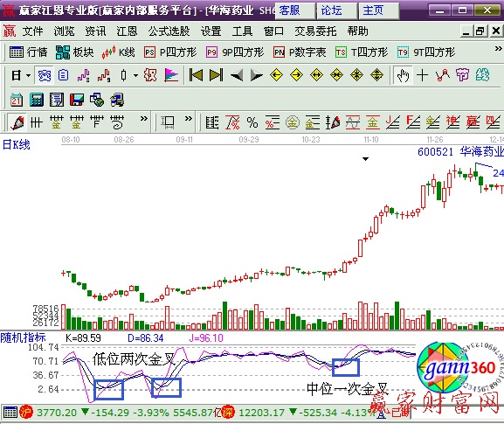Select the step line icon labeled 9
The image size is (504, 424).
click(x=104, y=75)
